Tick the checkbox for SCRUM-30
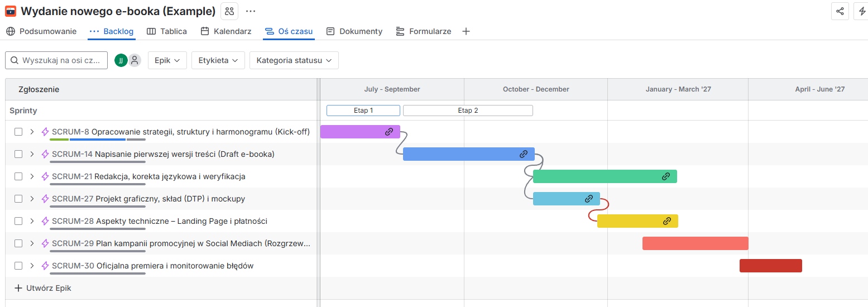Image resolution: width=868 pixels, height=307 pixels. (18, 266)
